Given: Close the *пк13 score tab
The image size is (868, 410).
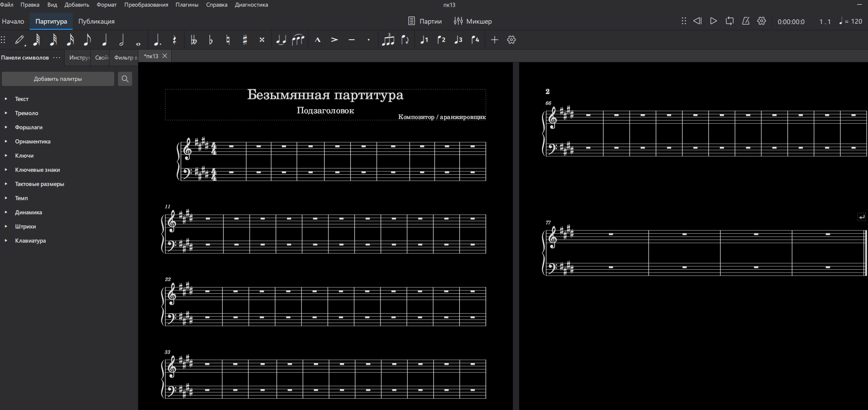Looking at the screenshot, I should pos(165,56).
